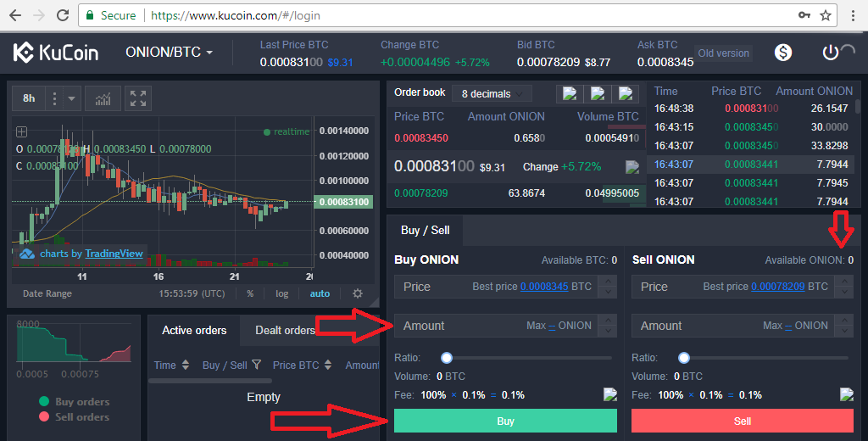Switch to Old version

[723, 53]
